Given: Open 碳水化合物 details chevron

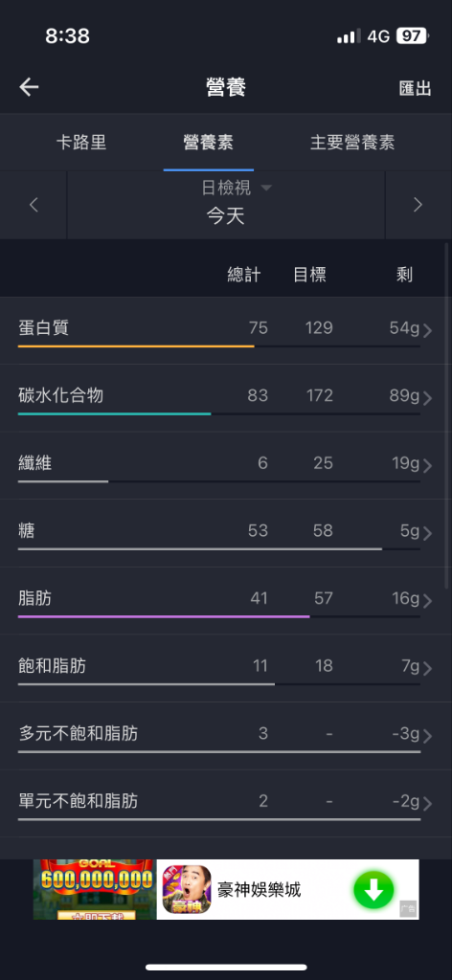Looking at the screenshot, I should [x=428, y=398].
